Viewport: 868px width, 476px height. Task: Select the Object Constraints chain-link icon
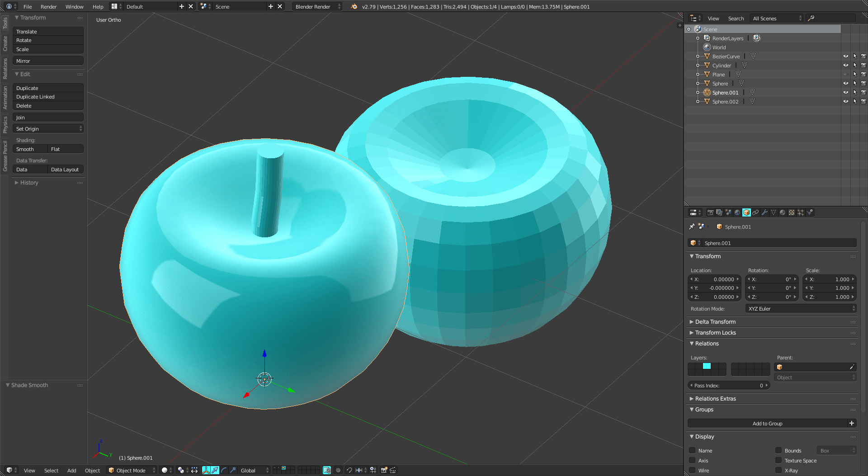(x=756, y=212)
